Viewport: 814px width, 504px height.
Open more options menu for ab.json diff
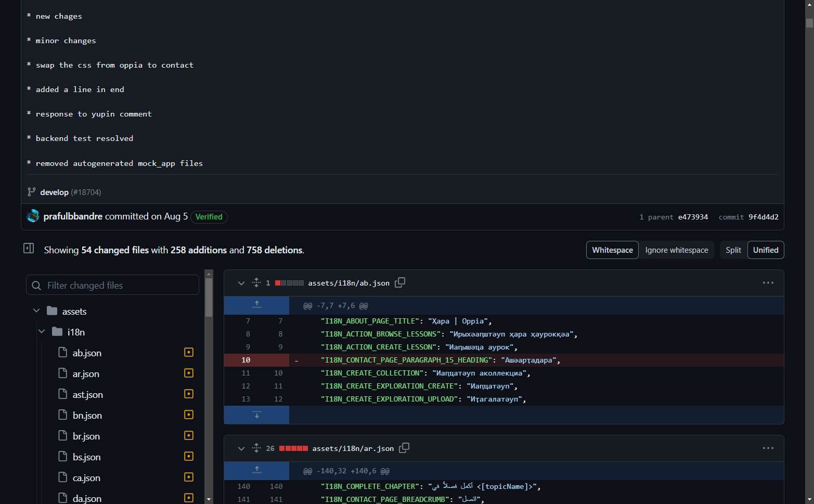click(x=768, y=283)
